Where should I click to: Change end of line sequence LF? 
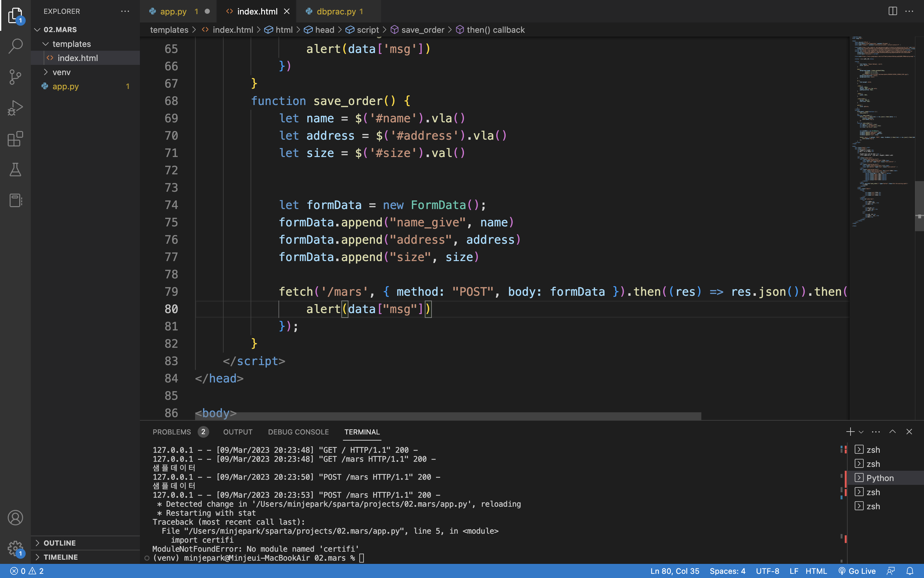click(x=794, y=571)
